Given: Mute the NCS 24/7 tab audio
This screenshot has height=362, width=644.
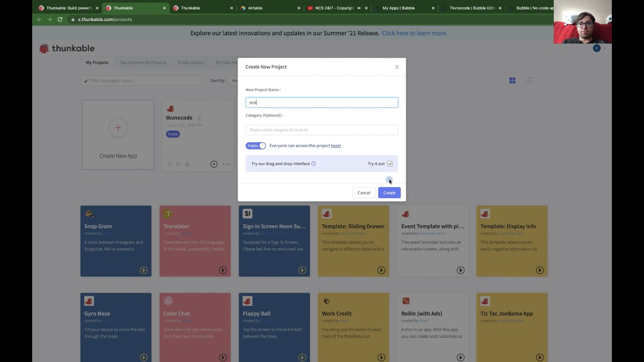Looking at the screenshot, I should (x=359, y=8).
